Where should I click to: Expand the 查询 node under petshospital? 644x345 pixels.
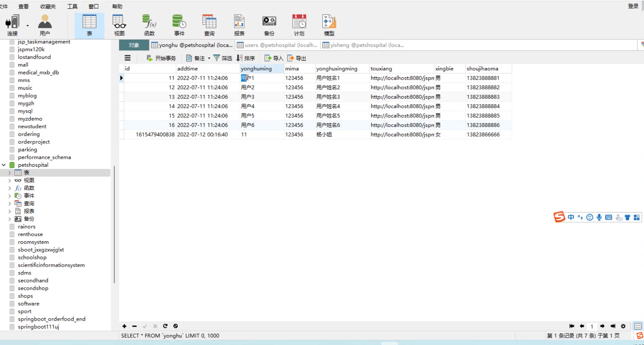click(10, 204)
